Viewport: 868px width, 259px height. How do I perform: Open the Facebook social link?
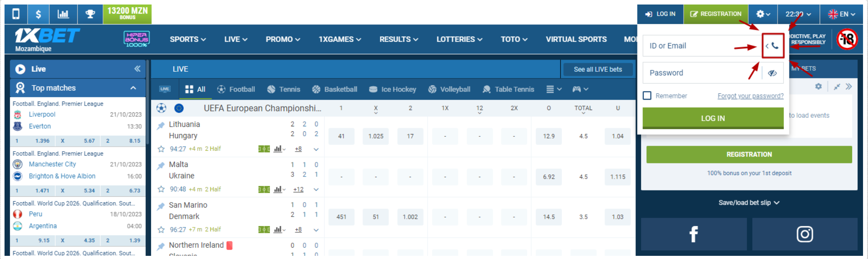[x=693, y=234]
